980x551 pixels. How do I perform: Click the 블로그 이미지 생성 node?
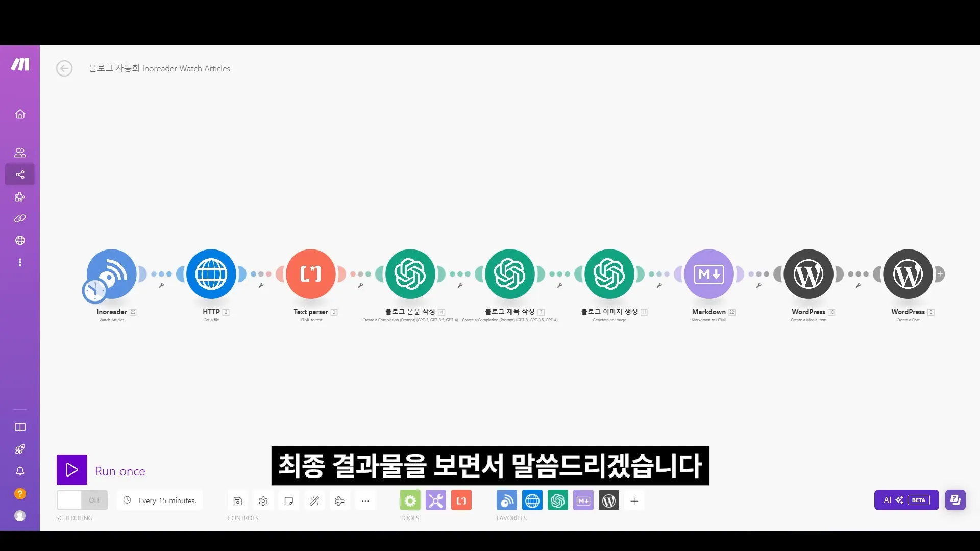coord(610,274)
